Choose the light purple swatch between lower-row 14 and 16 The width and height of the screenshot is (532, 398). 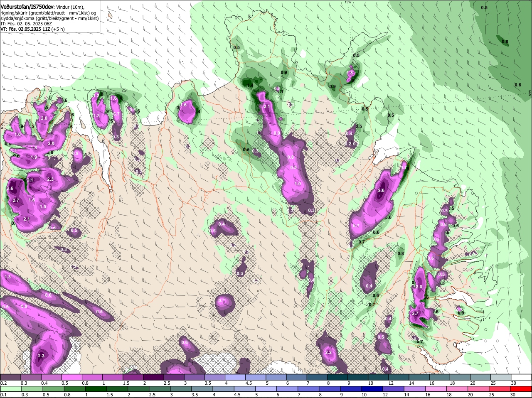click(415, 388)
